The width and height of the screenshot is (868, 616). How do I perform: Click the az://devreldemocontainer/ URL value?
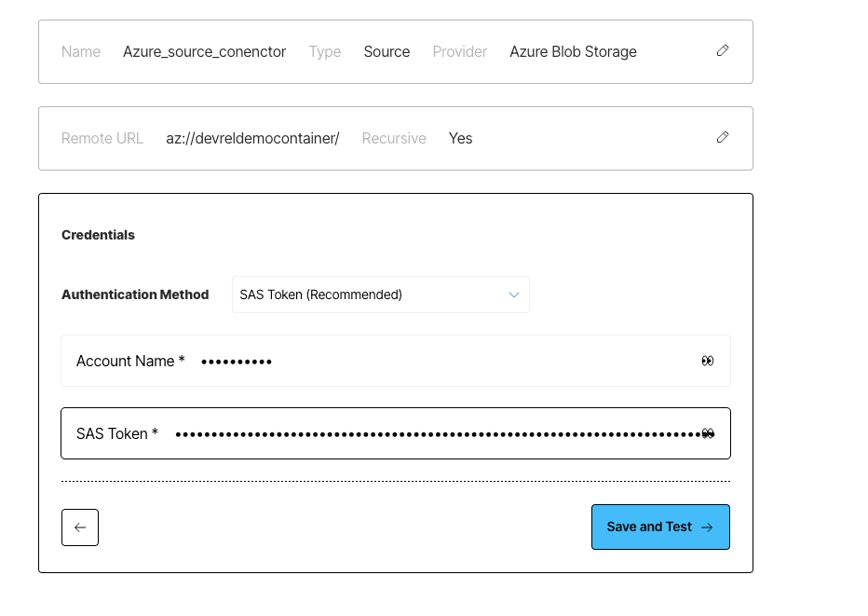click(x=252, y=139)
